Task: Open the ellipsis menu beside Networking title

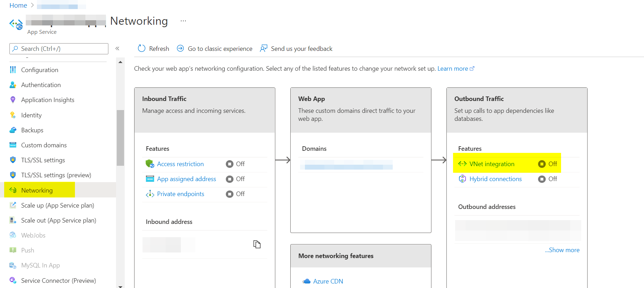Action: [x=183, y=21]
